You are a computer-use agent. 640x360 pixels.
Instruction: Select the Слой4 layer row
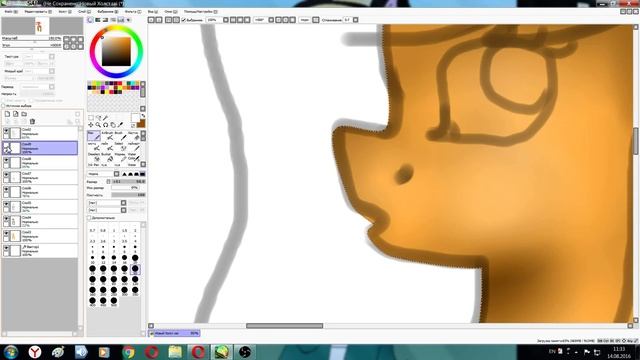click(40, 221)
